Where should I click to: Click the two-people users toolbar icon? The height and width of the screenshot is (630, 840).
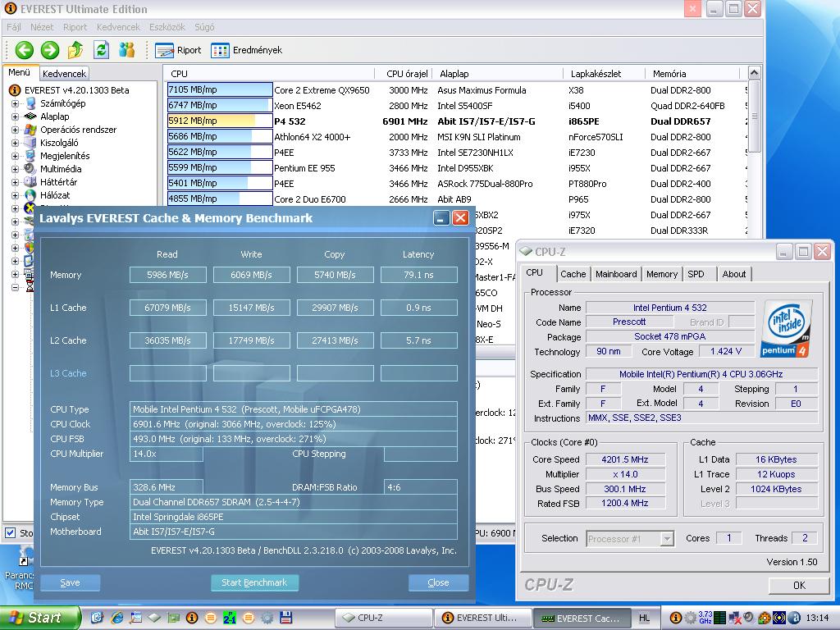126,50
